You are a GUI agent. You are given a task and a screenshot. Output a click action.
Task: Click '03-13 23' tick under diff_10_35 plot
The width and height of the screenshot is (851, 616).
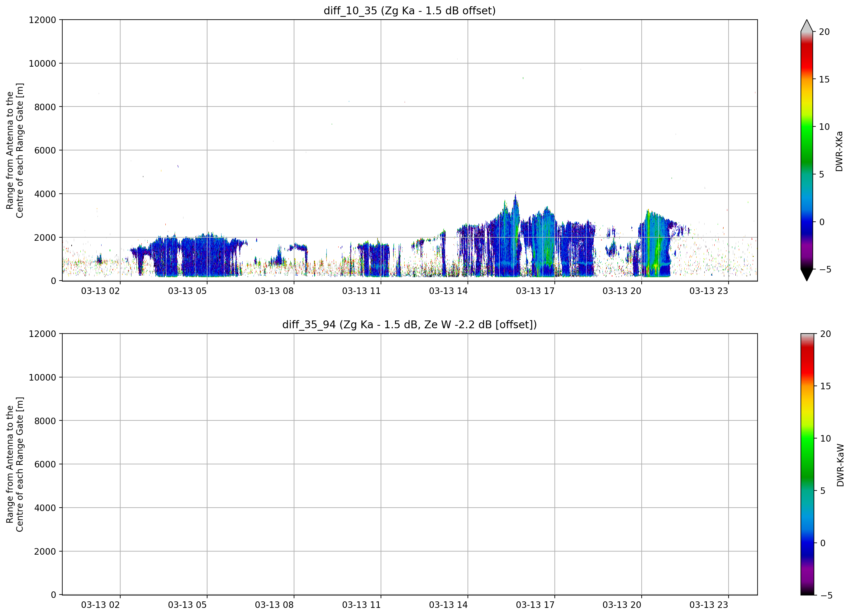pyautogui.click(x=709, y=291)
